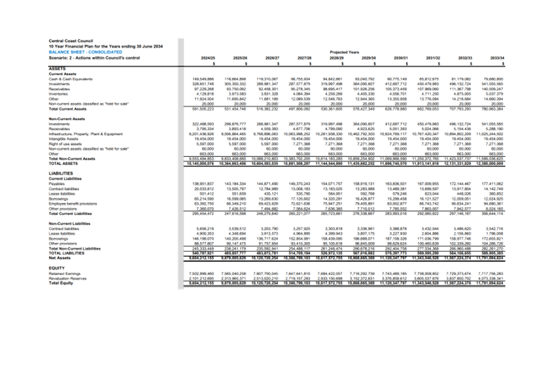Viewport: 554px width, 392px height.
Task: Click the 'Revaluation Reserves' row label
Action: click(x=67, y=278)
